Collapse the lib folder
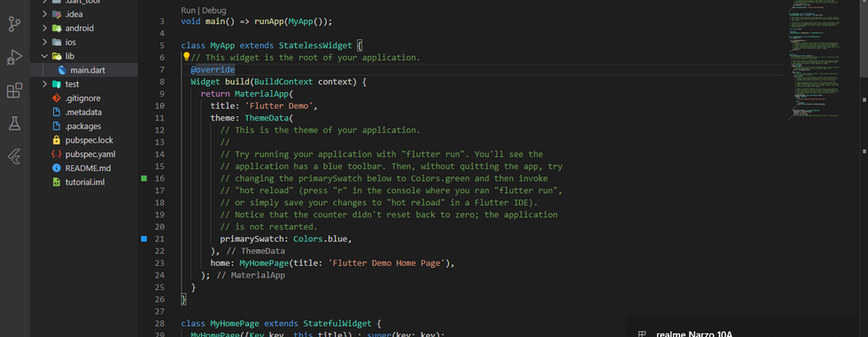Image resolution: width=868 pixels, height=337 pixels. 44,56
